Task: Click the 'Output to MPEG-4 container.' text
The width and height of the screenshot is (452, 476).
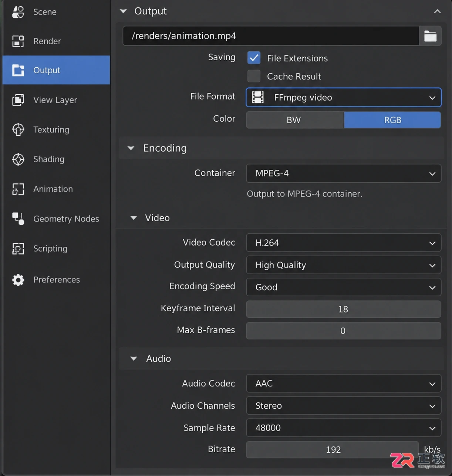Action: (304, 194)
